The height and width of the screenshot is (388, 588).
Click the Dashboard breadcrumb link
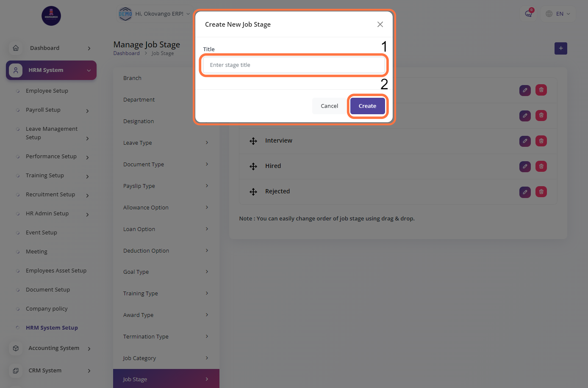click(x=126, y=53)
